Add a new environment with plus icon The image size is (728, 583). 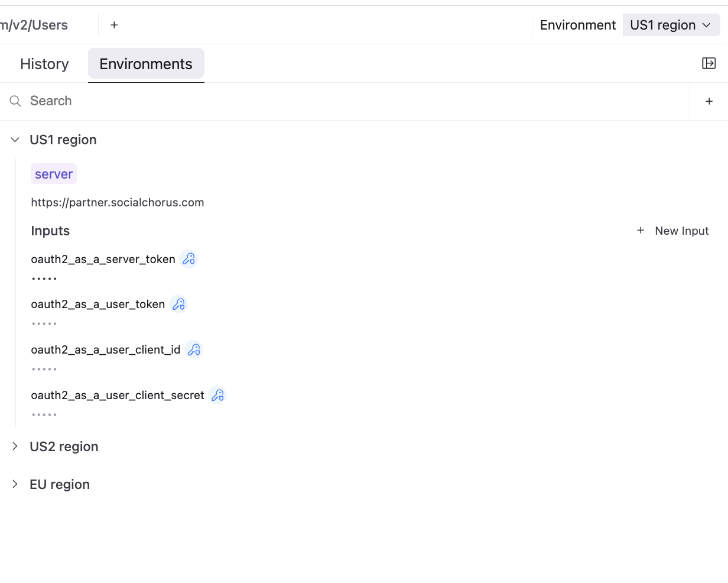click(709, 101)
